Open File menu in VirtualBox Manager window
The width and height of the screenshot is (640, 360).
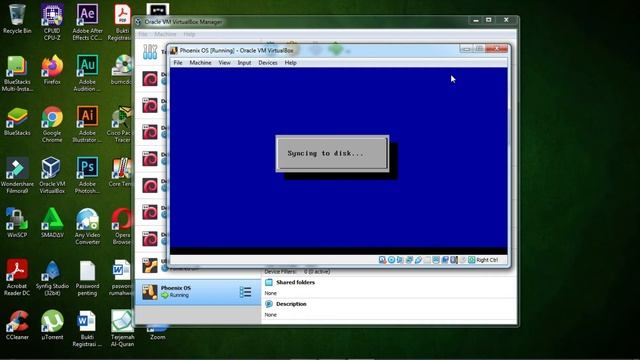pyautogui.click(x=143, y=34)
